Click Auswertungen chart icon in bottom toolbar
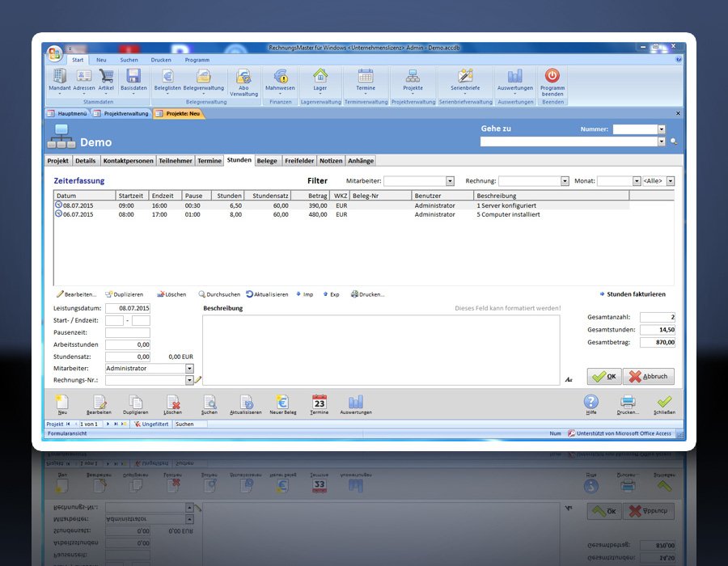The width and height of the screenshot is (728, 566). tap(356, 403)
